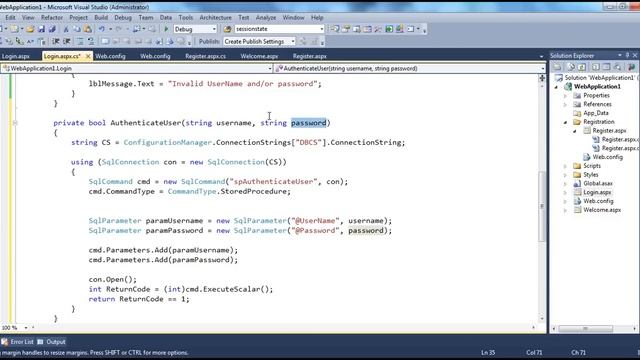The height and width of the screenshot is (360, 640).
Task: Open the Debug configuration dropdown
Action: click(214, 29)
